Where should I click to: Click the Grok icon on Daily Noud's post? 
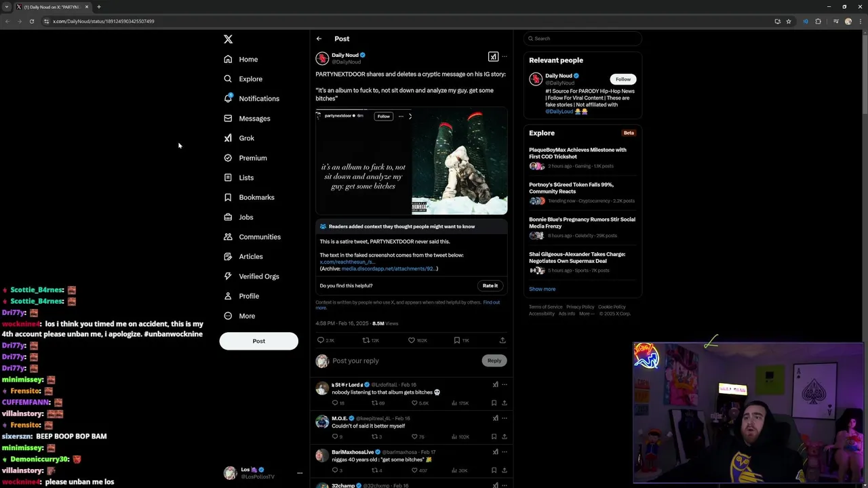pyautogui.click(x=493, y=57)
